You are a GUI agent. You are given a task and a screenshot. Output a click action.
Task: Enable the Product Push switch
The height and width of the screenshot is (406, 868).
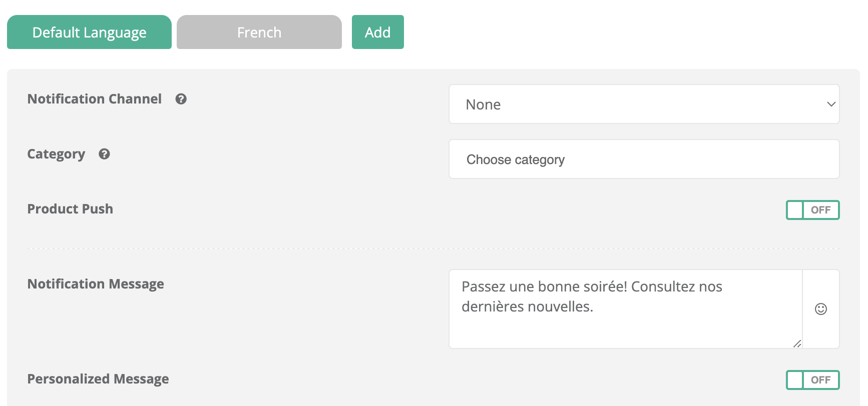point(812,210)
